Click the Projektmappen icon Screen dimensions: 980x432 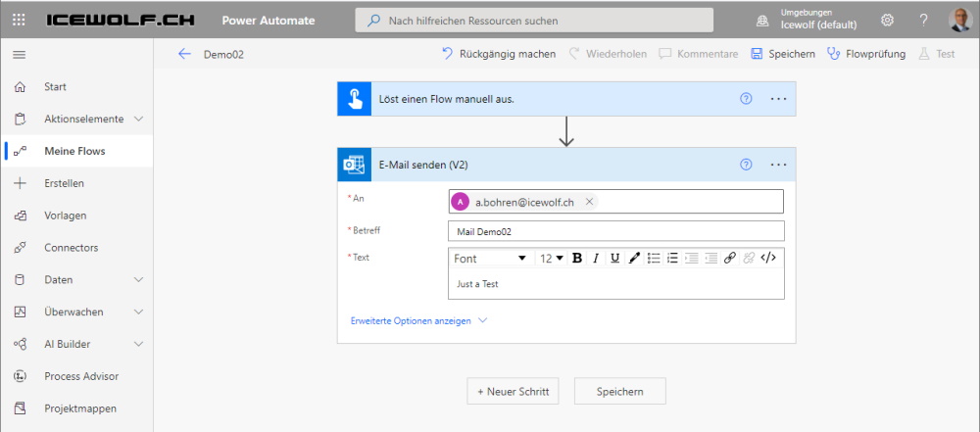[x=20, y=408]
